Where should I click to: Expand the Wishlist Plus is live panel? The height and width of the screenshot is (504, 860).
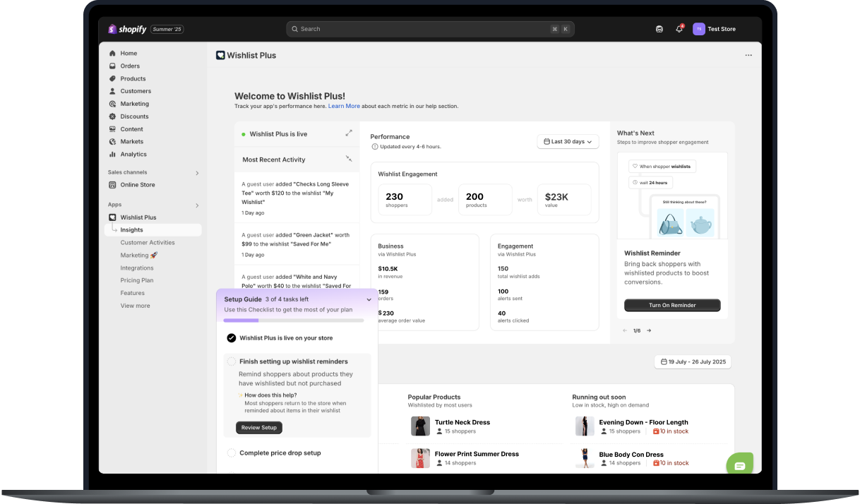click(349, 133)
